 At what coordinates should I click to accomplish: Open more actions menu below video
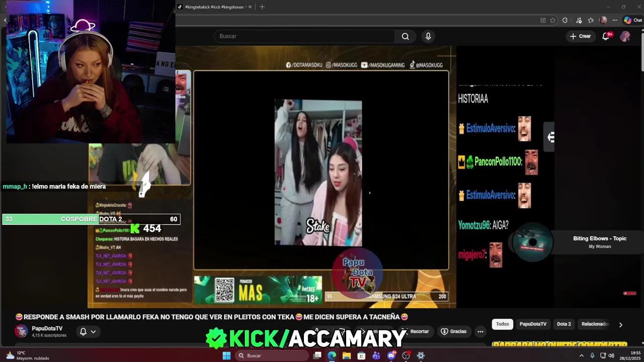[x=480, y=331]
